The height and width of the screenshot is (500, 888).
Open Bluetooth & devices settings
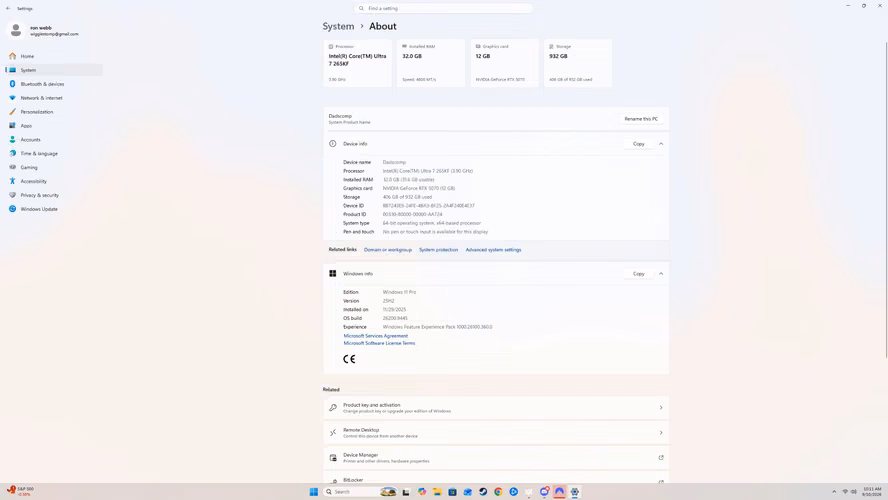[54, 84]
